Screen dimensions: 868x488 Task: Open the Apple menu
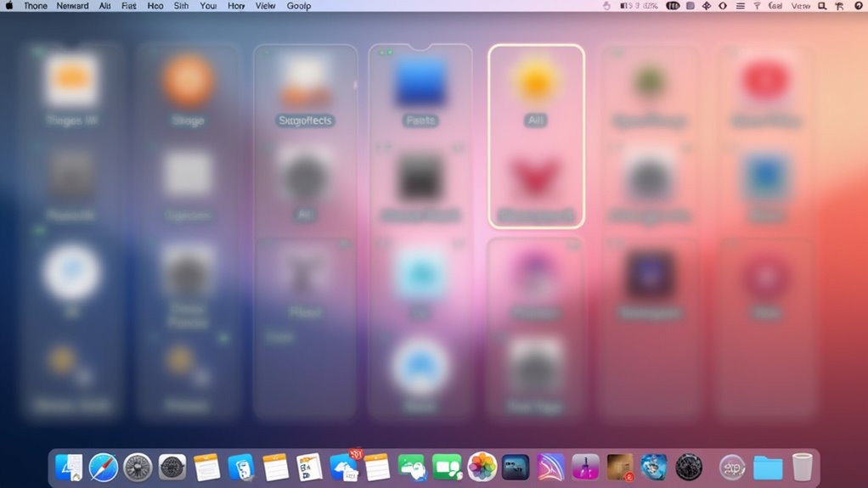click(8, 6)
